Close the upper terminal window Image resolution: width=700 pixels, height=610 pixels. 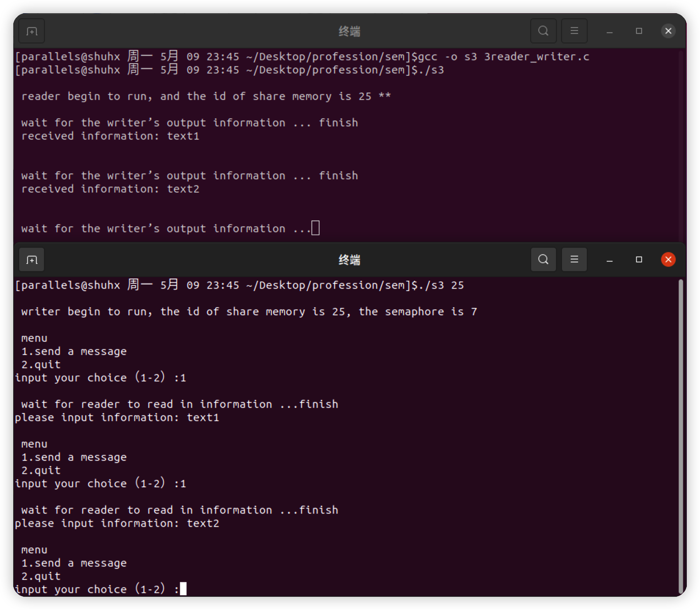pos(668,31)
